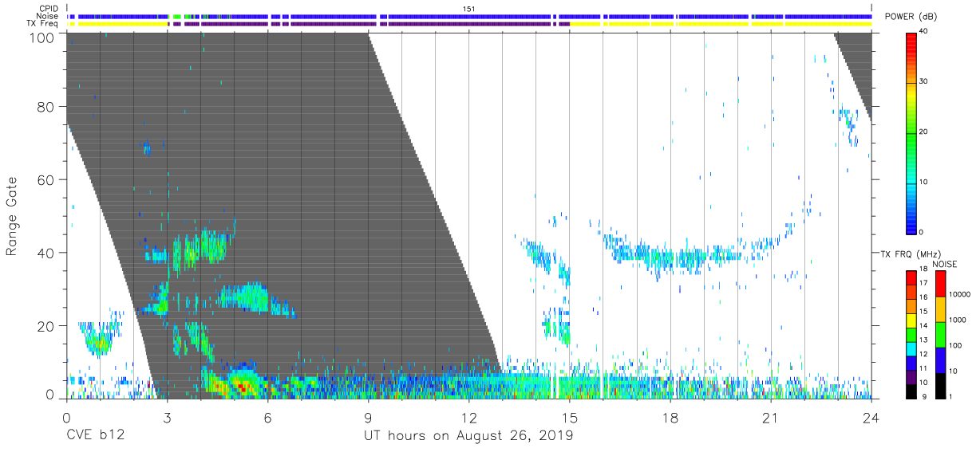Click the POWER (dB) color bar
This screenshot has height=452, width=980.
tap(911, 132)
